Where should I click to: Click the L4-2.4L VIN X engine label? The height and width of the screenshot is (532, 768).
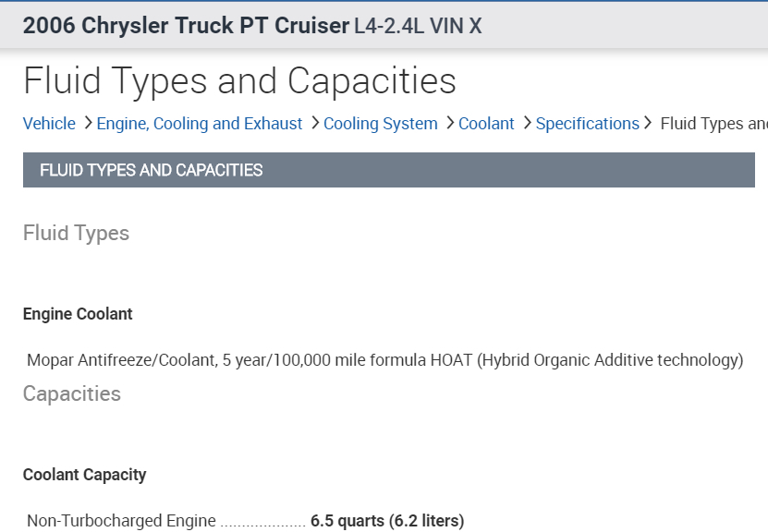[418, 26]
